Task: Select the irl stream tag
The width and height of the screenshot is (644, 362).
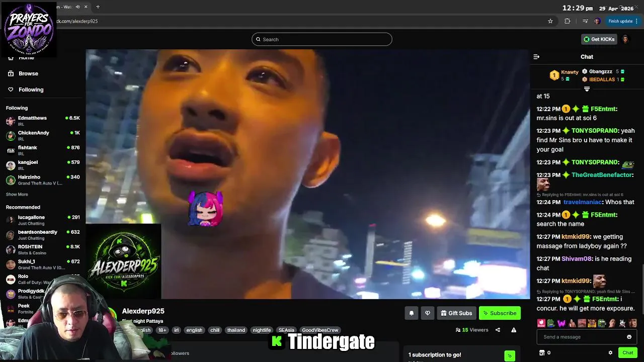Action: 177,330
